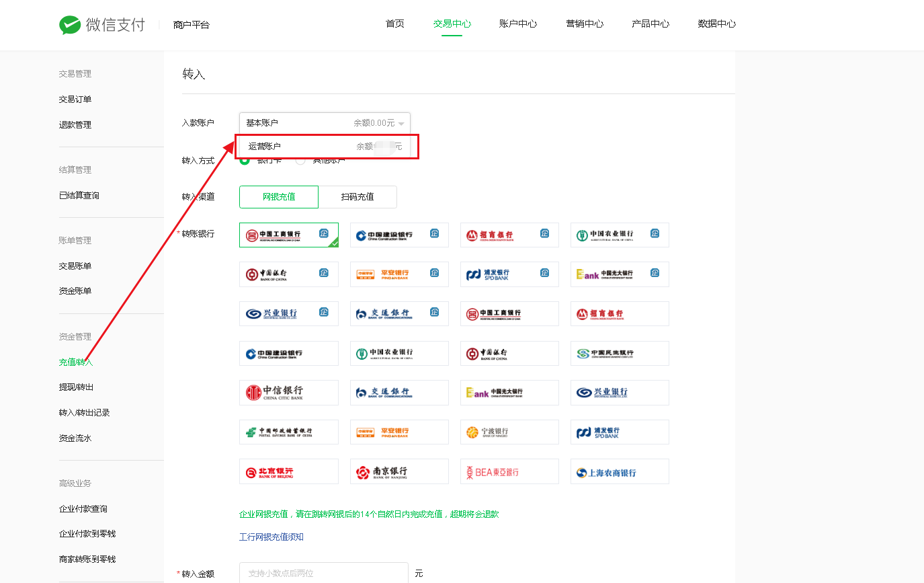
Task: Select ICBC tile without enterprise badge
Action: pyautogui.click(x=509, y=313)
